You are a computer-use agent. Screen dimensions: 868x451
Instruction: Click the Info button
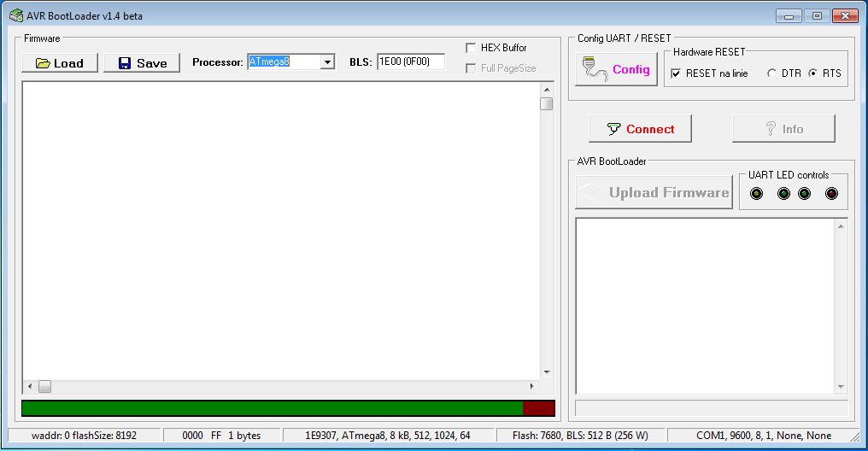pyautogui.click(x=784, y=129)
